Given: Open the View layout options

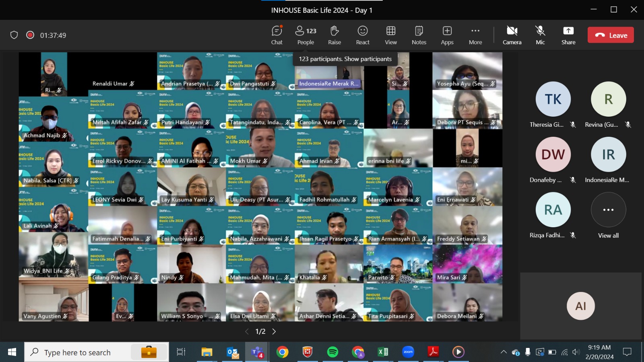Looking at the screenshot, I should pos(391,35).
